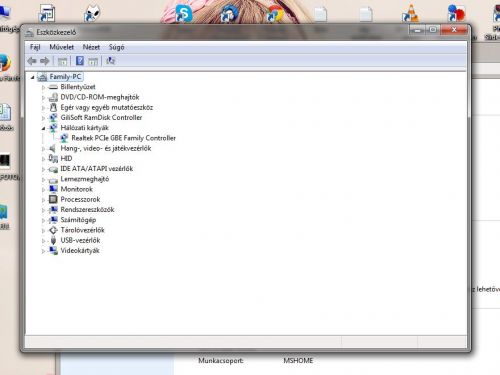Screen dimensions: 500x375
Task: Select the text 'Egér vagy egyéb mutatóeszköz'
Action: pyautogui.click(x=107, y=107)
